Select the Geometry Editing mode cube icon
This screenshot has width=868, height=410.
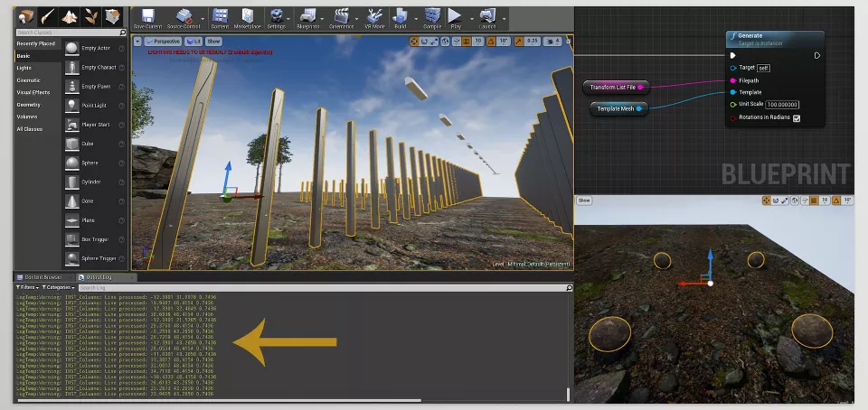tap(112, 16)
